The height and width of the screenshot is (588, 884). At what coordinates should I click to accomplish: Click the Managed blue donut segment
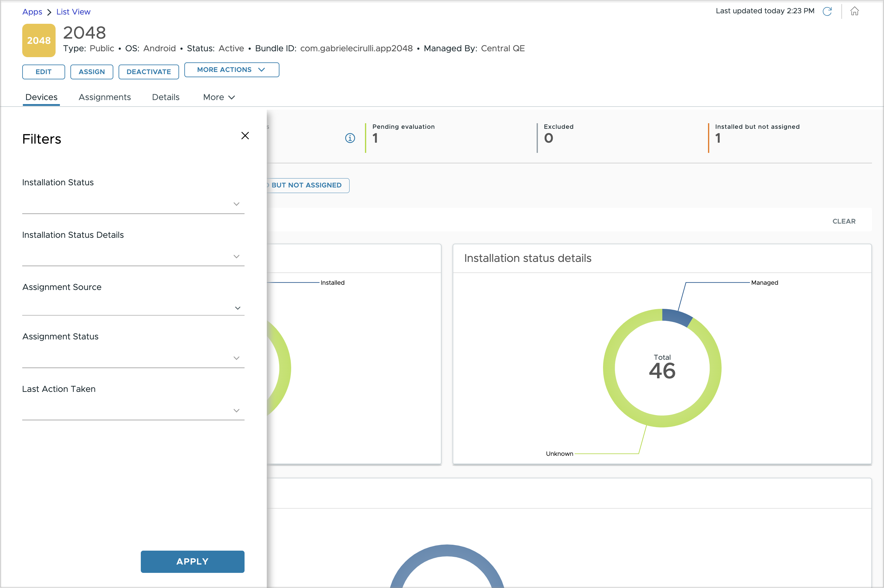click(677, 317)
